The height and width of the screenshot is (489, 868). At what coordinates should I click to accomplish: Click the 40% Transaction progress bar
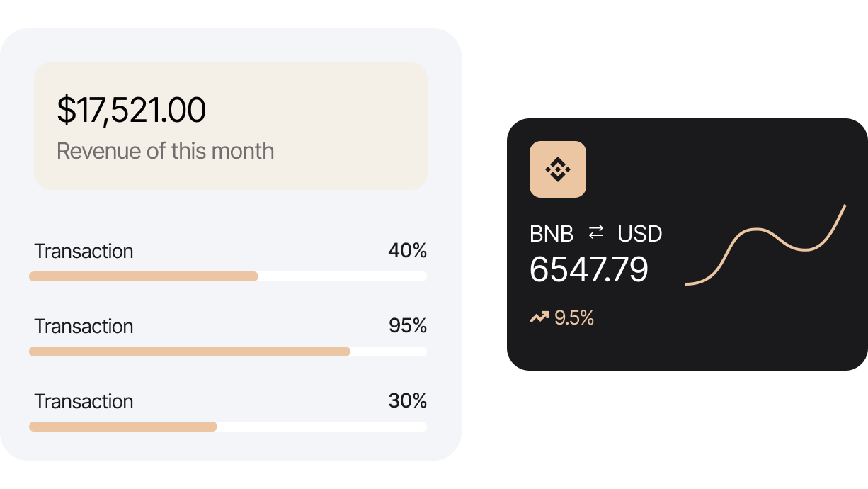[227, 276]
